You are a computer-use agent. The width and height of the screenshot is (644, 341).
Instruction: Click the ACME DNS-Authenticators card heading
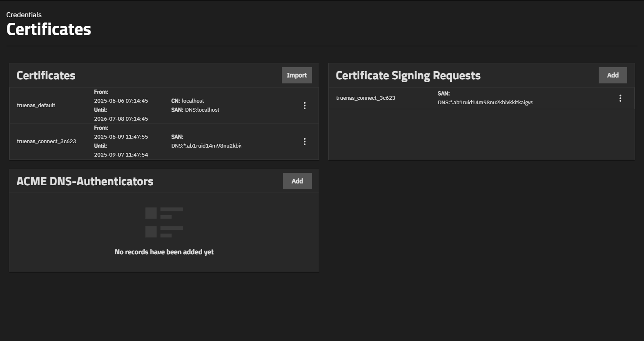(85, 182)
